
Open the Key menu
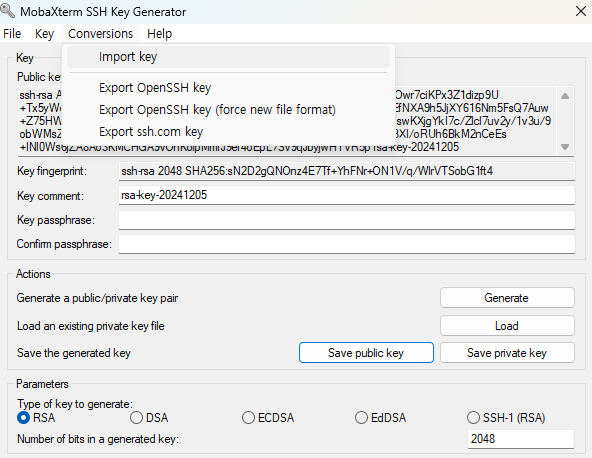coord(45,34)
